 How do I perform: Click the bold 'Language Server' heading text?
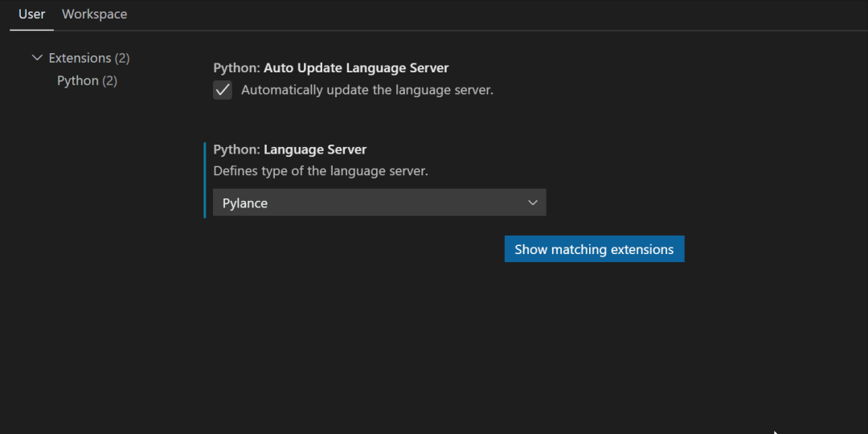(315, 149)
